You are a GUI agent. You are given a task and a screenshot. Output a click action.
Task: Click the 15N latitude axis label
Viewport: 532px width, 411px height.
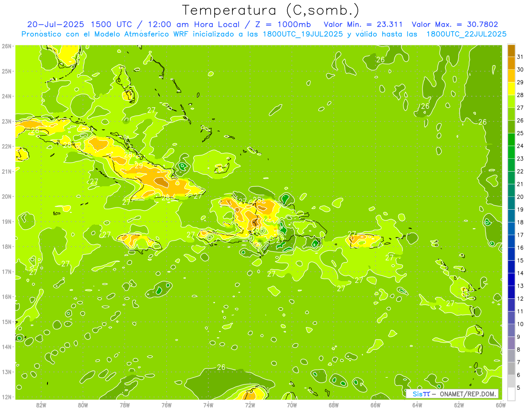(x=7, y=321)
